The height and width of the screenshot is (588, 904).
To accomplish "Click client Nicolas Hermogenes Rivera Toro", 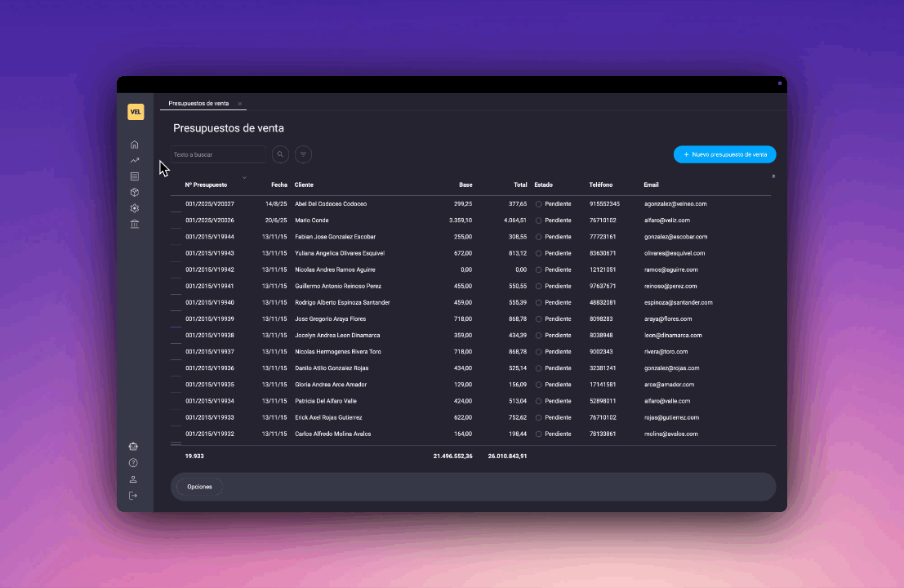I will pyautogui.click(x=338, y=352).
